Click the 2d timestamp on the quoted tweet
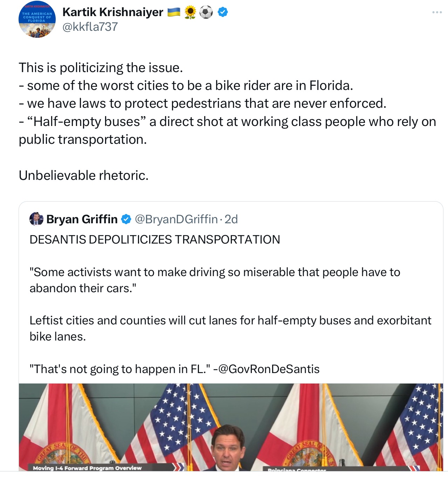The image size is (448, 477). 231,219
